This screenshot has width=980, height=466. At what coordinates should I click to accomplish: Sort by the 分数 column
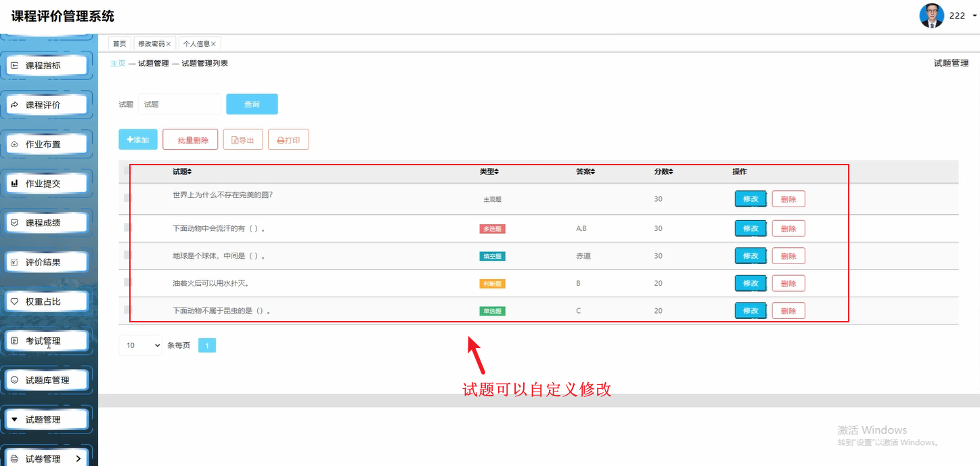663,172
